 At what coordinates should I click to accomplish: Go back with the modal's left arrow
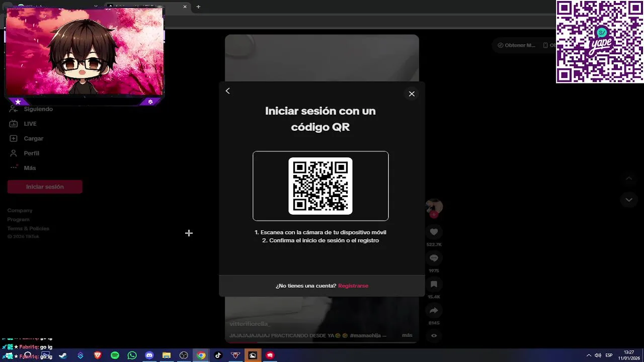227,91
